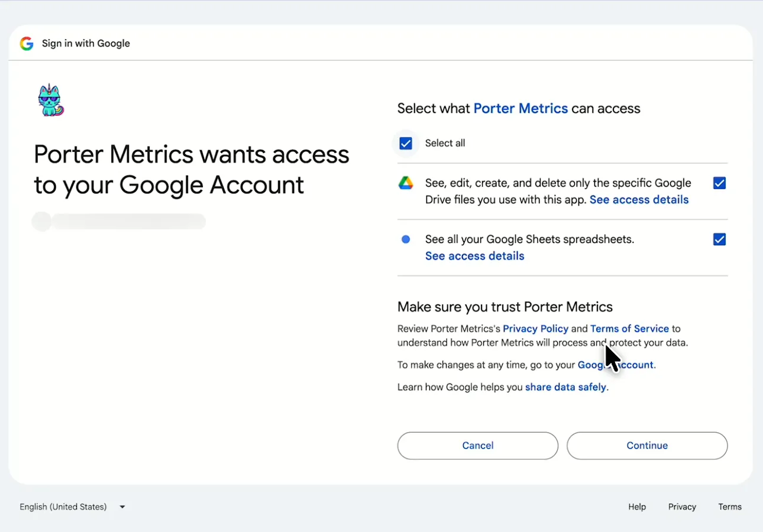This screenshot has height=532, width=763.
Task: Uncheck the Select all checkbox
Action: [x=406, y=143]
